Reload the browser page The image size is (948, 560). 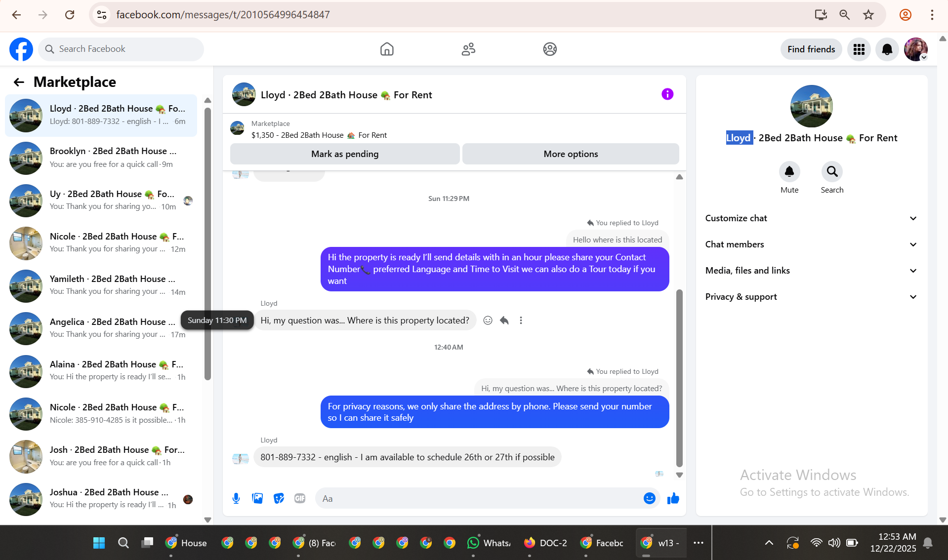point(70,15)
